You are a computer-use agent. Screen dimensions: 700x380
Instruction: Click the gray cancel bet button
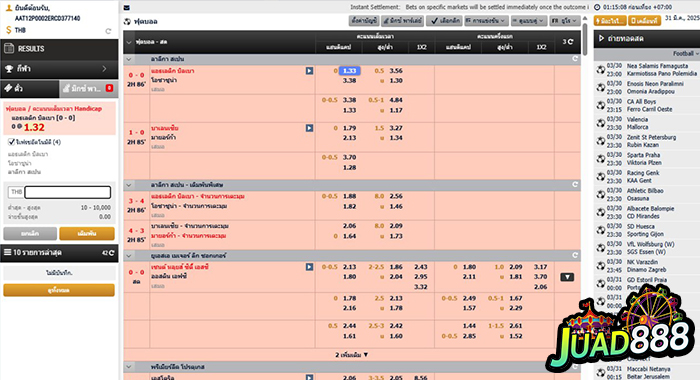(30, 234)
